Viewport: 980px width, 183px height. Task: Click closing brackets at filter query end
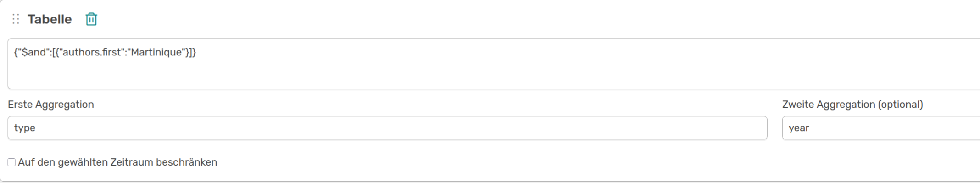pyautogui.click(x=190, y=52)
